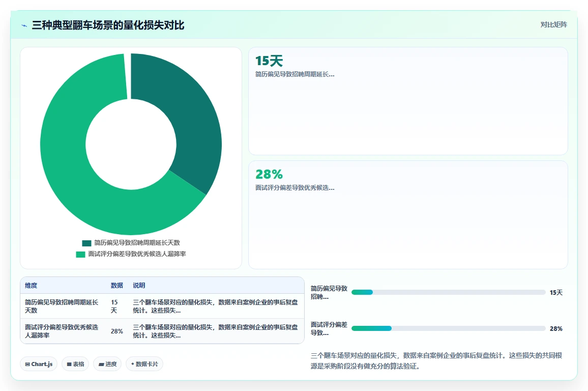Select the 15天 data card value
The height and width of the screenshot is (391, 588).
pos(269,61)
